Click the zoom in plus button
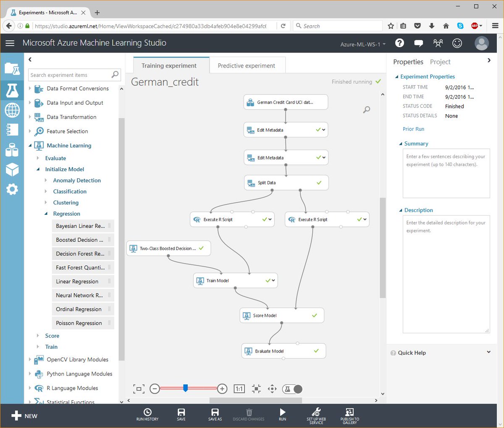 222,389
